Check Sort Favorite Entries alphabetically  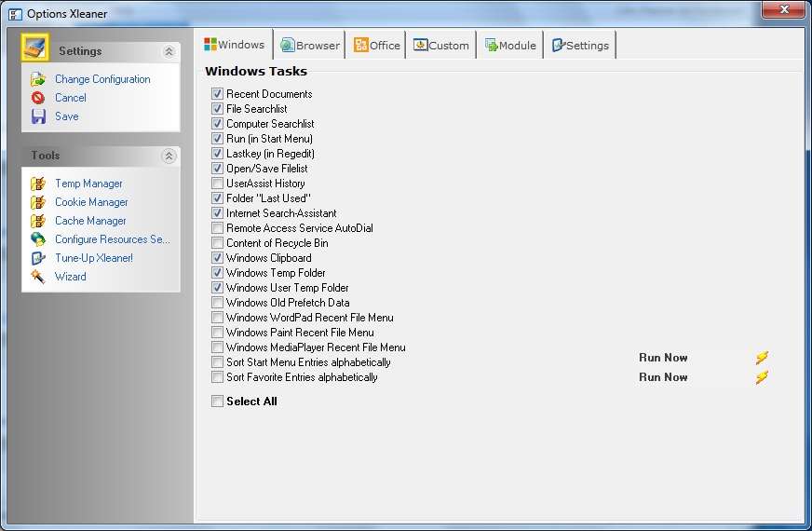pyautogui.click(x=218, y=377)
